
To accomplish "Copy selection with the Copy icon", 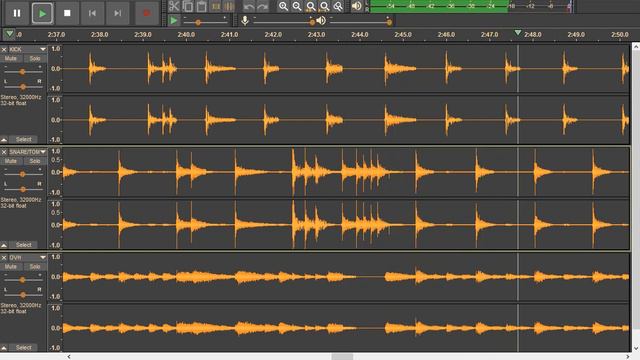I will [x=188, y=6].
